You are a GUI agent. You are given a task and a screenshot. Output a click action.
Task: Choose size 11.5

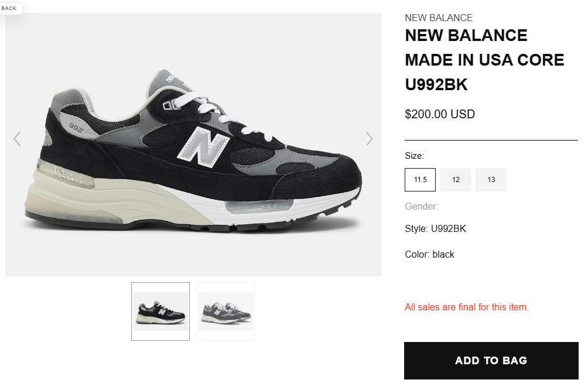click(420, 180)
